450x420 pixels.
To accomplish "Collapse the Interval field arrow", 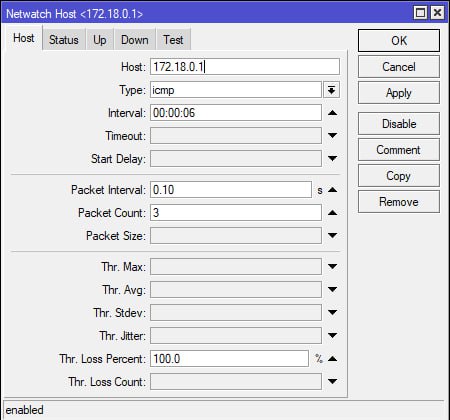I will [332, 113].
